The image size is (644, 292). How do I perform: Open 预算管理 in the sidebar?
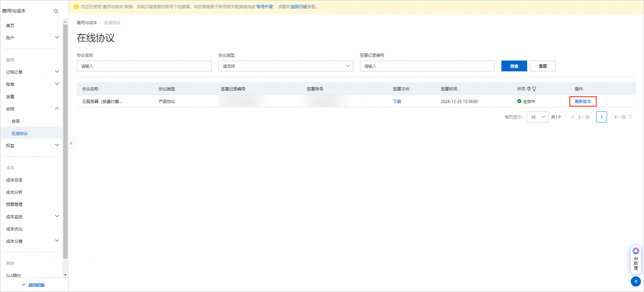pos(14,204)
